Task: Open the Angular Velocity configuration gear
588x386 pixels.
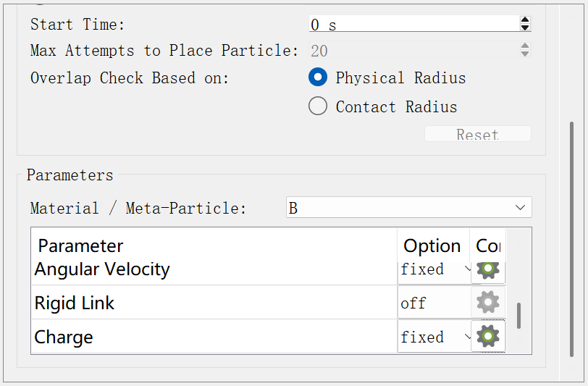Action: [488, 269]
